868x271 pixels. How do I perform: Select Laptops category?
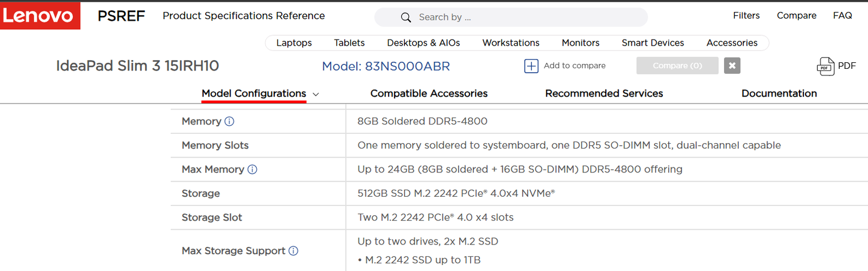click(294, 43)
